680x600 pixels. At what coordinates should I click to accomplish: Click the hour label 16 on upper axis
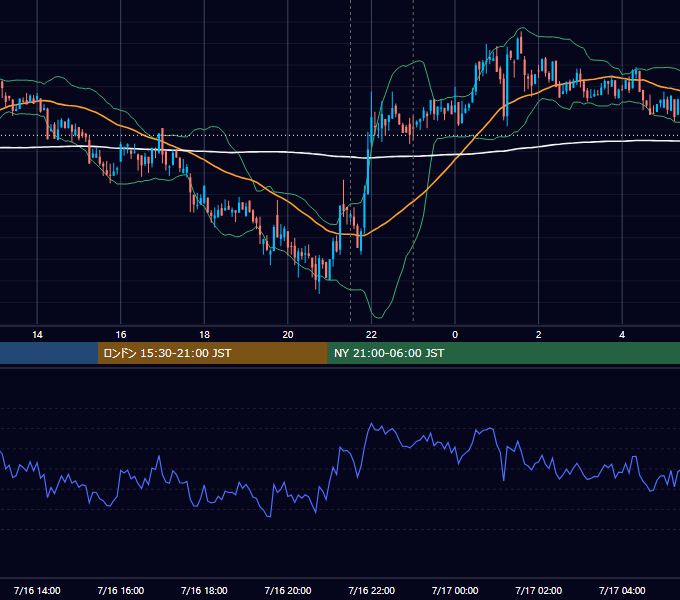click(121, 335)
